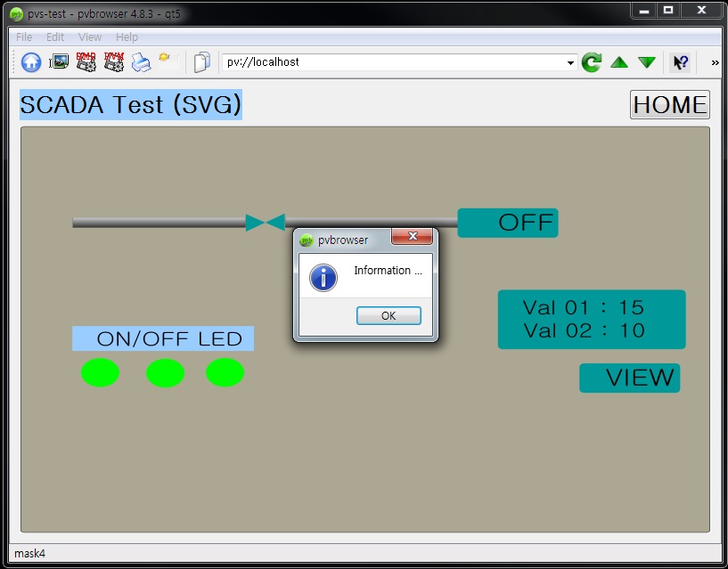Open the View menu
The height and width of the screenshot is (569, 728).
coord(89,37)
